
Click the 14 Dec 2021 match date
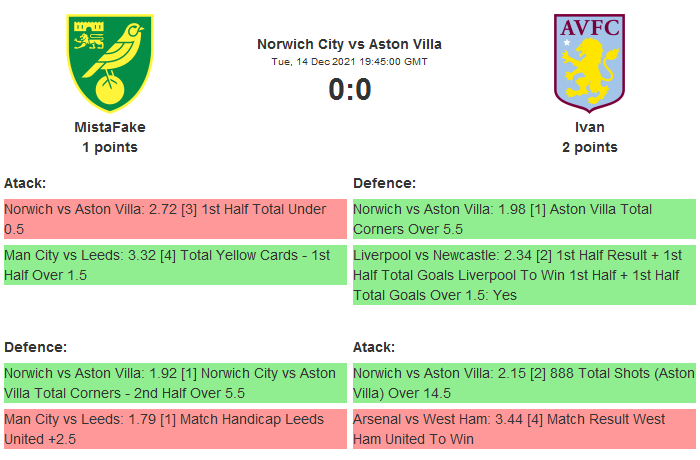point(349,61)
